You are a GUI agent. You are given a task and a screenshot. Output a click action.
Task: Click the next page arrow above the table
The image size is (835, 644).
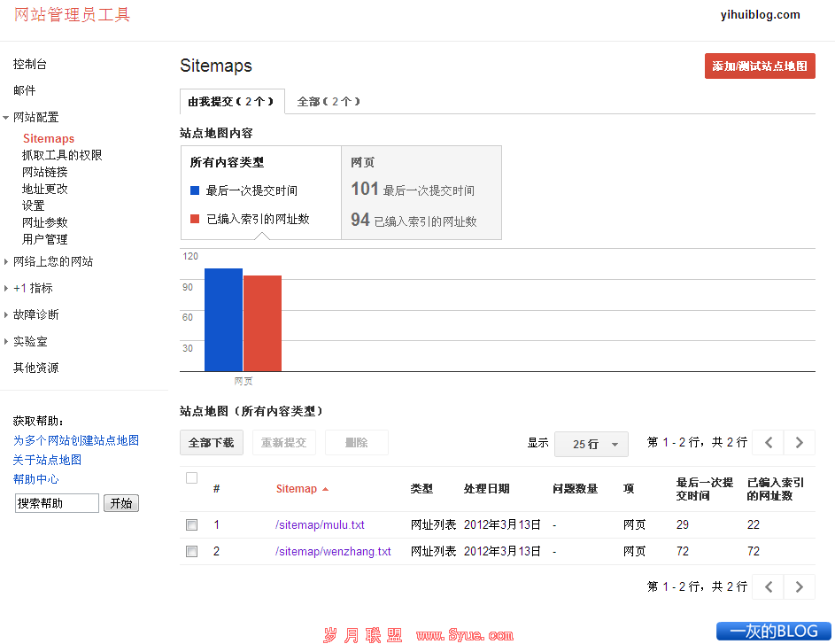pyautogui.click(x=799, y=442)
